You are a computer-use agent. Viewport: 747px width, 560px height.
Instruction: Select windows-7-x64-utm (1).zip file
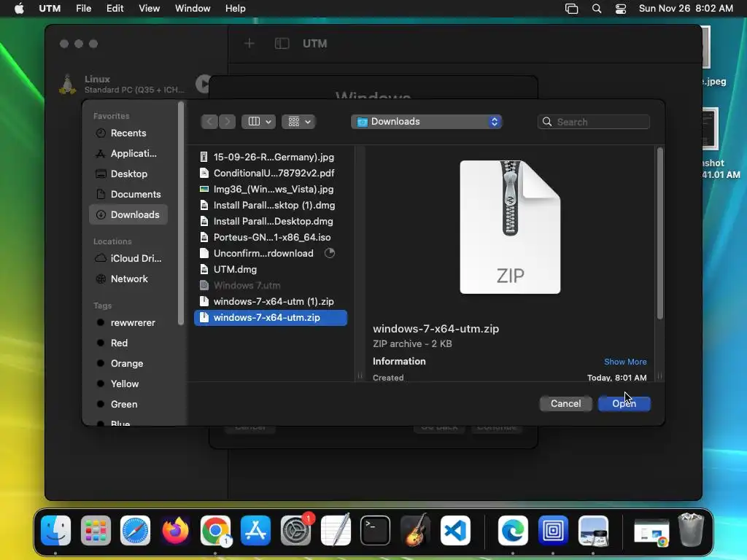point(271,302)
